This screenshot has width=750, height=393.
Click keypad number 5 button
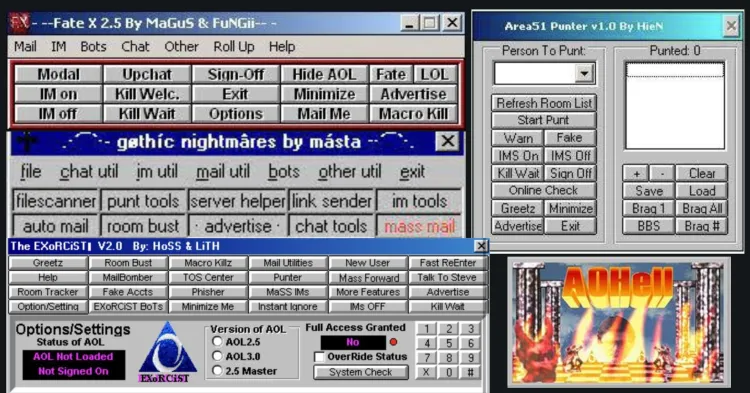(x=449, y=343)
